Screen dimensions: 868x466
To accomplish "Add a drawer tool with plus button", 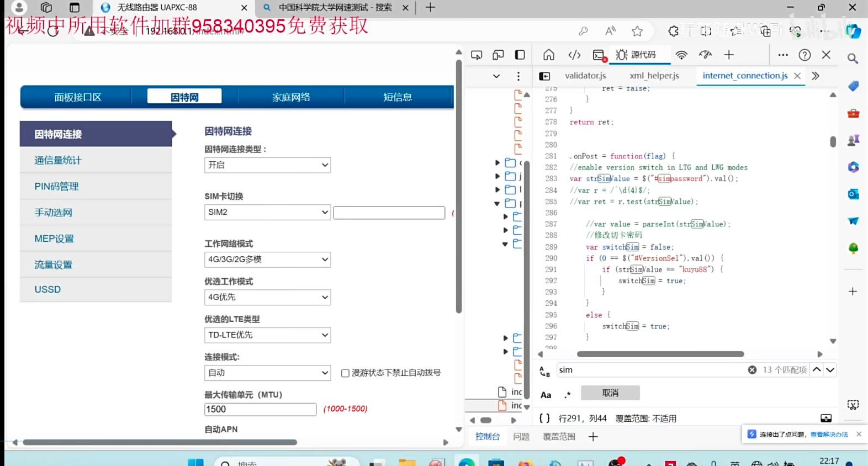I will tap(593, 437).
